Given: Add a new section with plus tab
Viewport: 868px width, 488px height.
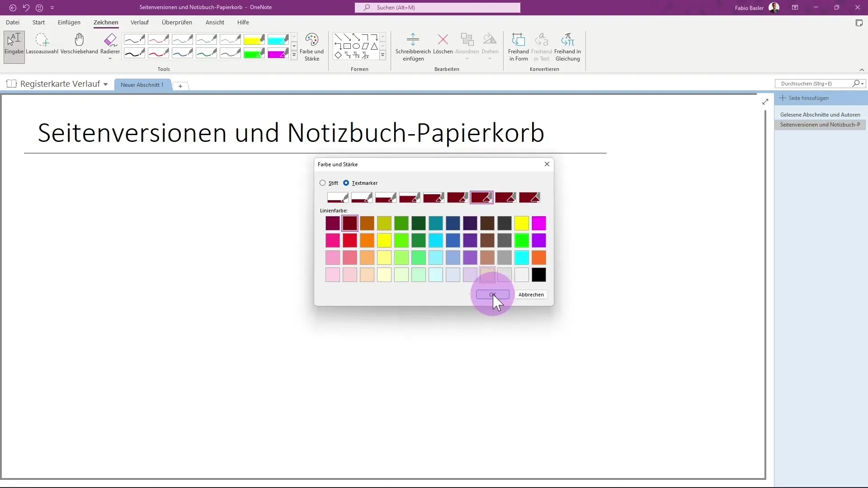Looking at the screenshot, I should click(x=180, y=86).
